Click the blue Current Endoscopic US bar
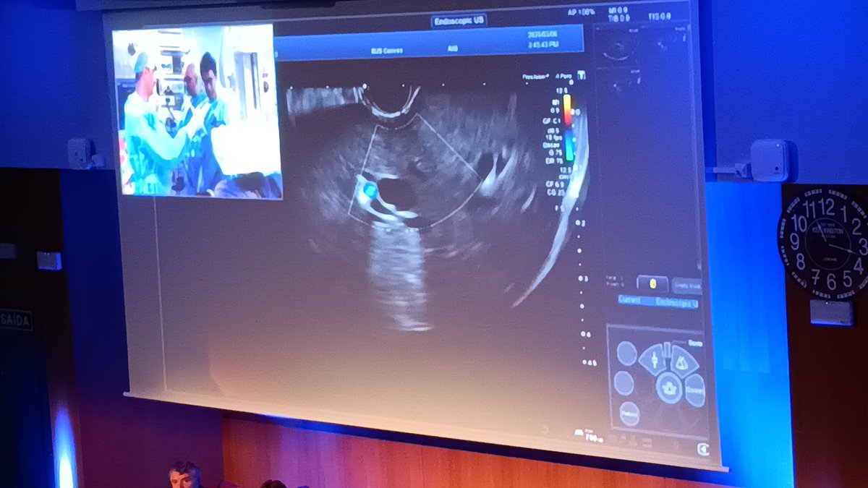The height and width of the screenshot is (488, 868). [658, 301]
